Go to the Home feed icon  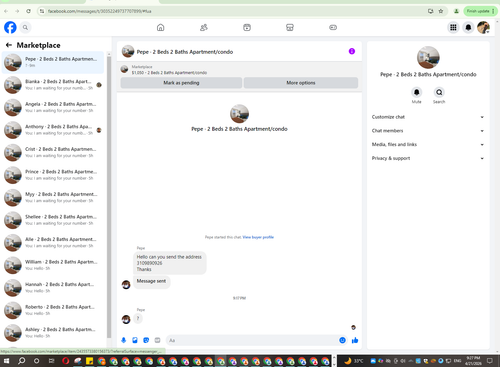(161, 27)
